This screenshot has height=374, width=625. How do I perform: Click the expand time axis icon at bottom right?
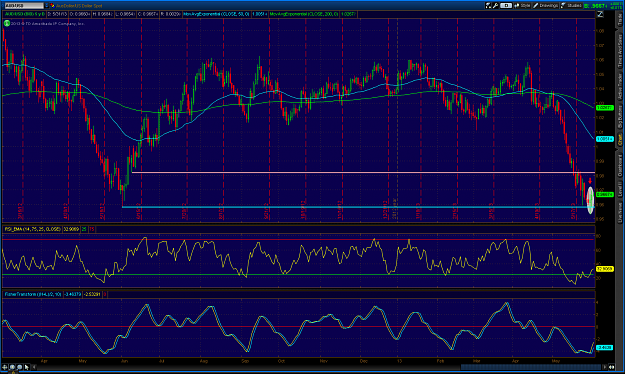click(x=611, y=367)
